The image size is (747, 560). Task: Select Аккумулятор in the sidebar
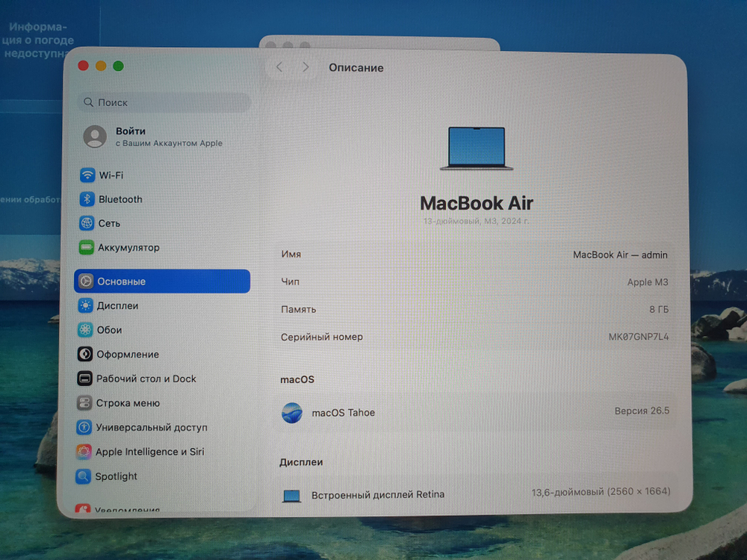pyautogui.click(x=128, y=248)
